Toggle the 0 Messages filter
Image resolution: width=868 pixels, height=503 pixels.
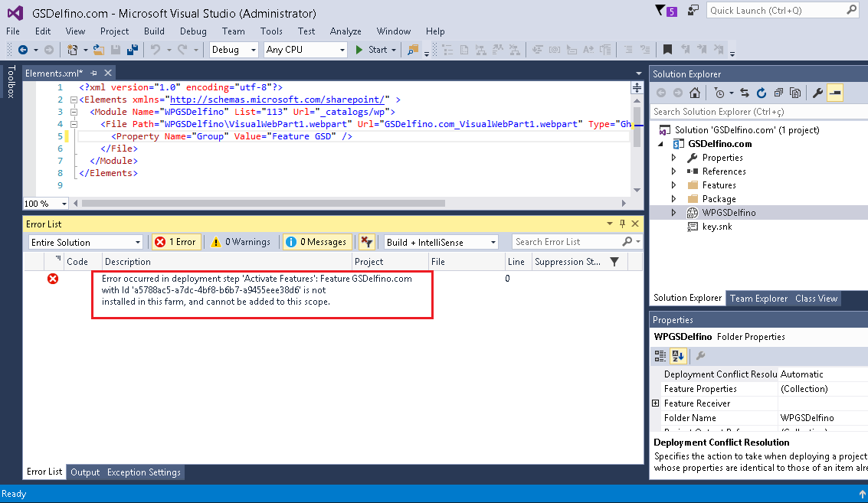(x=318, y=242)
